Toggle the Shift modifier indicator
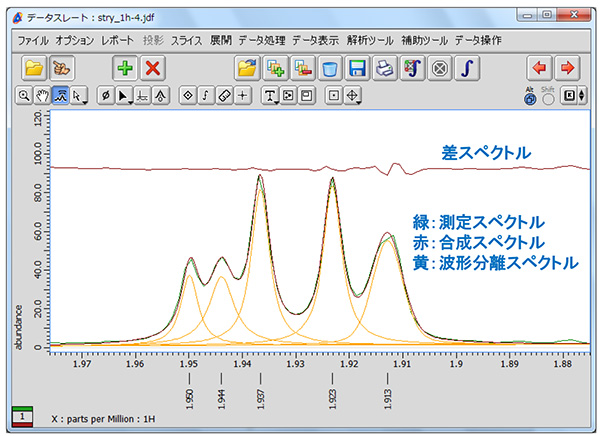This screenshot has width=600, height=436. click(547, 96)
